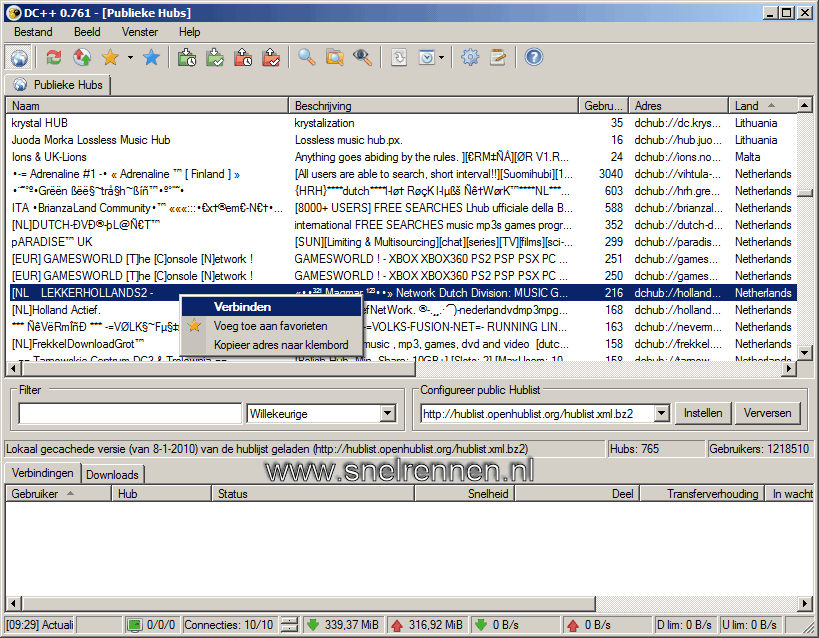Viewport: 819px width, 638px height.
Task: Click the Recent windows toolbar icon
Action: point(427,57)
